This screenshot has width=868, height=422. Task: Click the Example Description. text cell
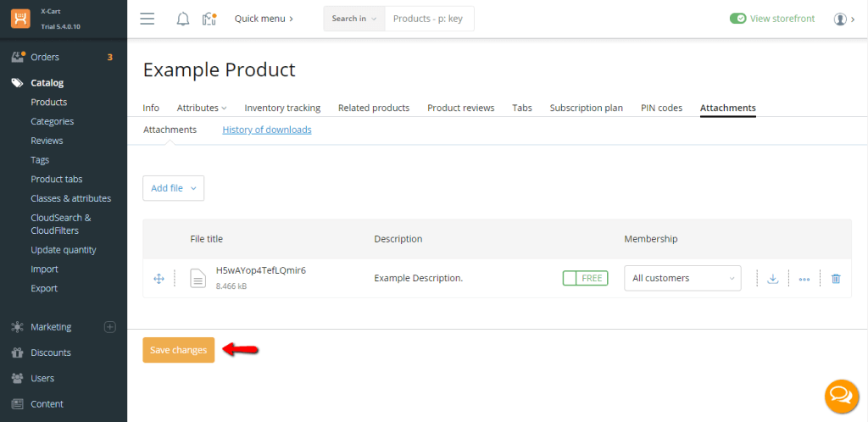(x=419, y=278)
